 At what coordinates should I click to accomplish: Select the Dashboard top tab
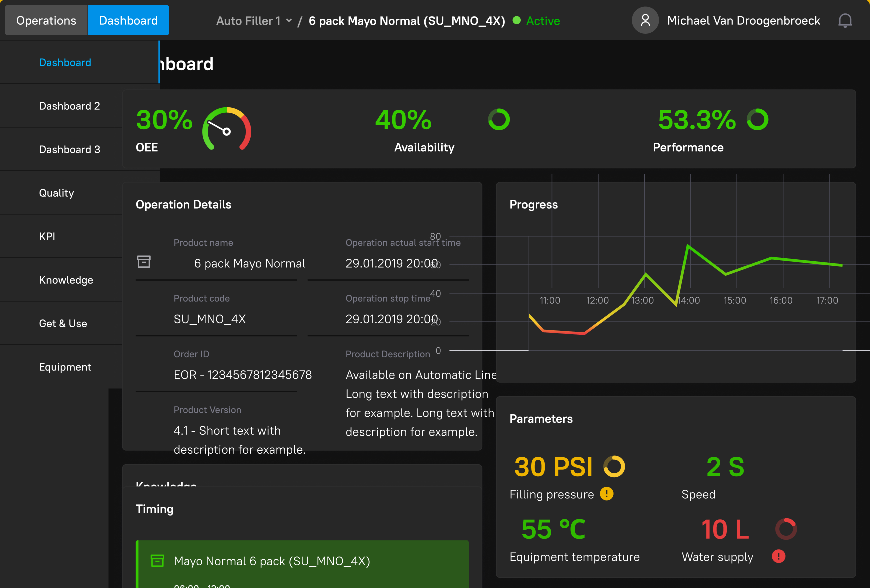click(128, 20)
